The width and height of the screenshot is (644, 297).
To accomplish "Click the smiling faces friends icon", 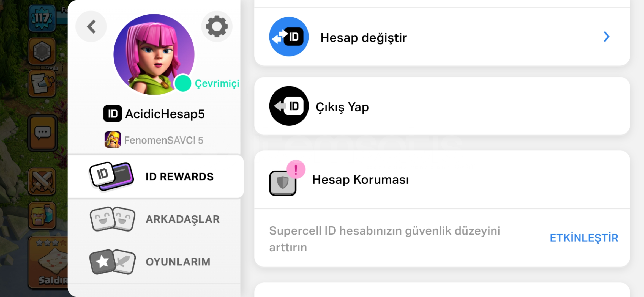I will click(112, 219).
